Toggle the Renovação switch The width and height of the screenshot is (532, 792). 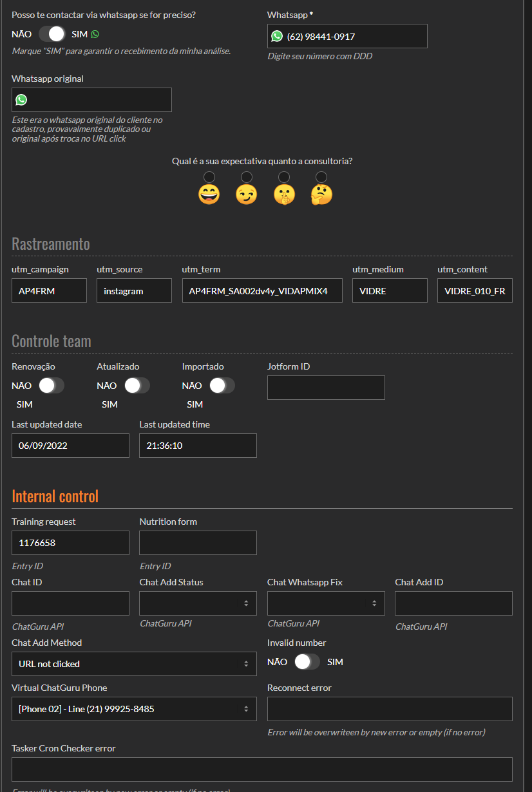click(x=52, y=386)
